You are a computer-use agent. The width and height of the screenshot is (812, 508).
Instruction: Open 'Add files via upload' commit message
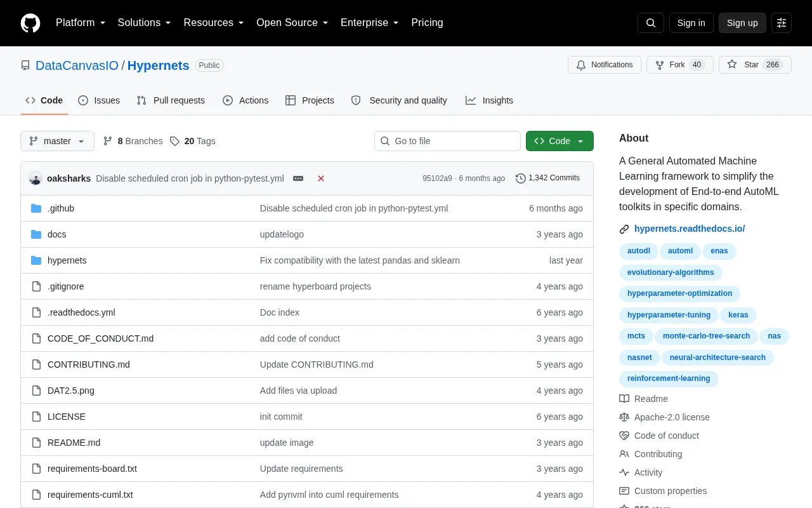tap(298, 391)
